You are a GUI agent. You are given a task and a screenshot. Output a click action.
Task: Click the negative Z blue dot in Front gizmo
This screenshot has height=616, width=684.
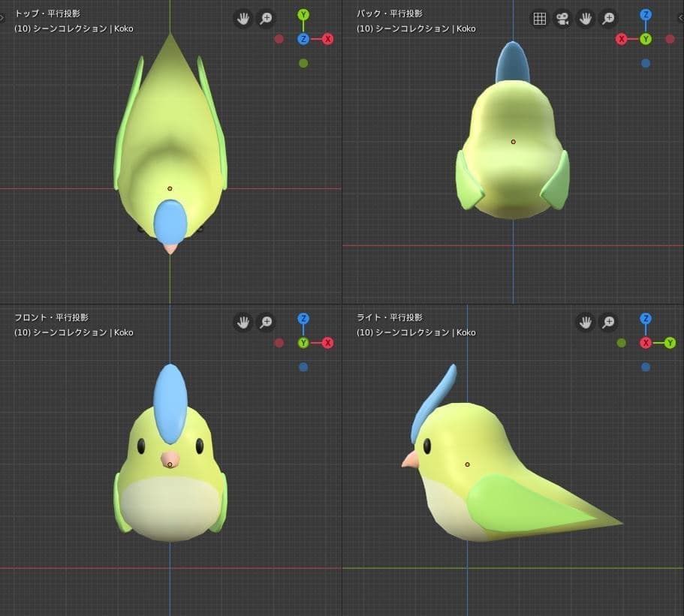tap(303, 367)
